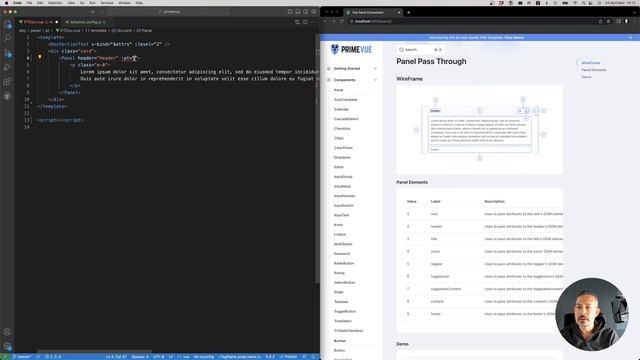Click UTF-8 encoding selector in status bar

pyautogui.click(x=158, y=357)
